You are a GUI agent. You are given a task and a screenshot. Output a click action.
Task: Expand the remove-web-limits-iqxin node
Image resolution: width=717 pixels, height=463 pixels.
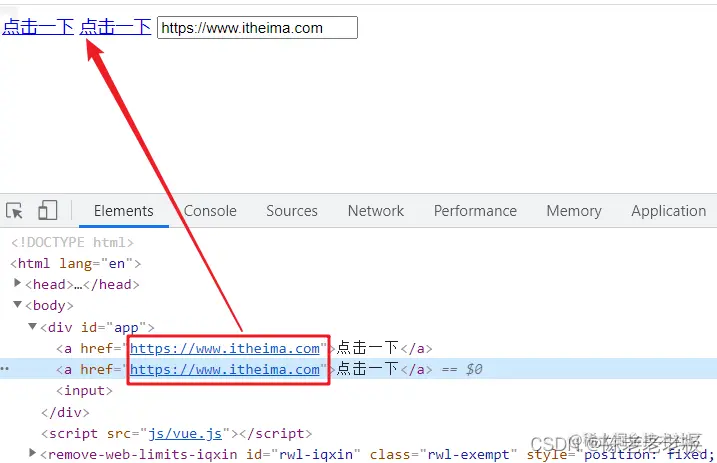(x=32, y=453)
